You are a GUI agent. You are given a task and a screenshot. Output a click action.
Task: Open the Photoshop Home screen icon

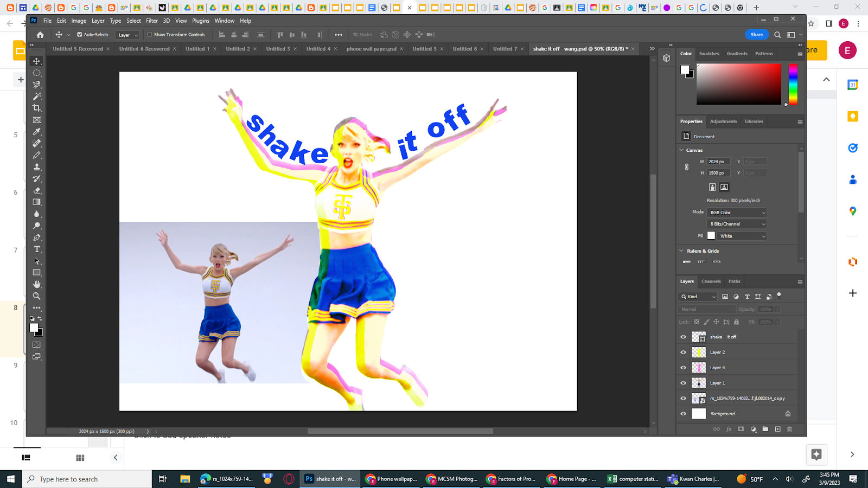[40, 35]
